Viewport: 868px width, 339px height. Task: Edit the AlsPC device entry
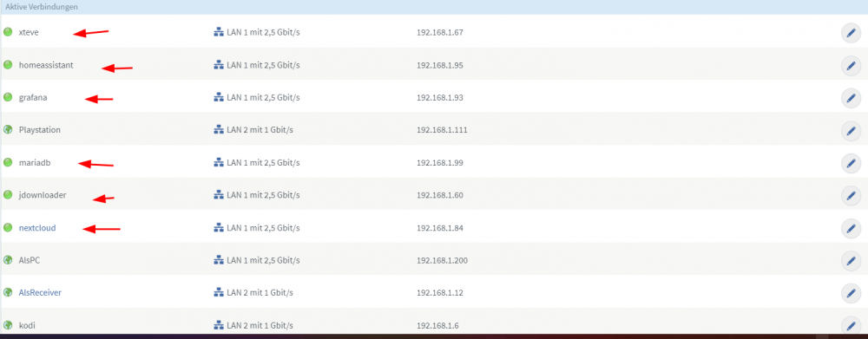(851, 260)
